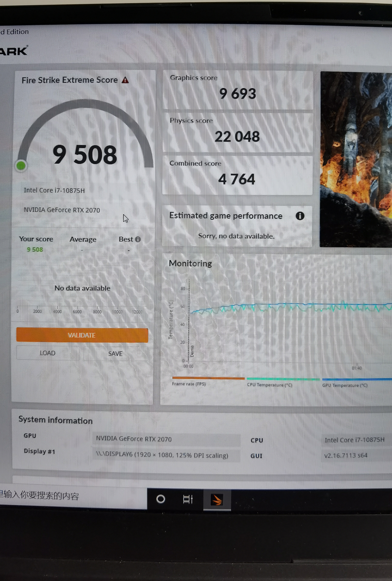Click the Fire Strike Extreme Score title
Screen dimensions: 392x581
tap(70, 80)
